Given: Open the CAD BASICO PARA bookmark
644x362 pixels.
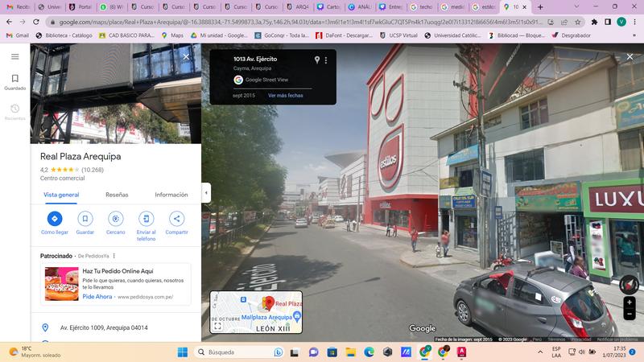Looking at the screenshot, I should pyautogui.click(x=127, y=35).
